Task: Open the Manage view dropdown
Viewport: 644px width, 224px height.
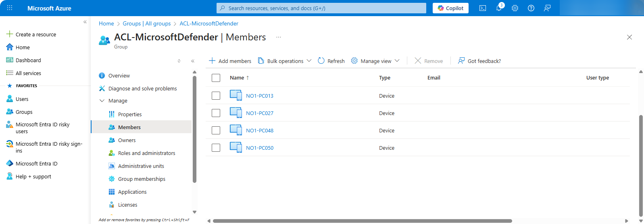Action: coord(375,61)
